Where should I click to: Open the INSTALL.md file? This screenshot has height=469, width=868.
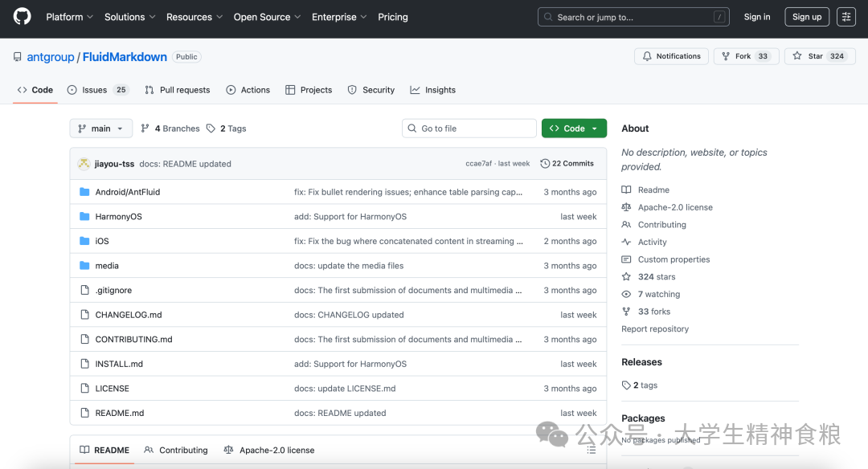coord(119,364)
